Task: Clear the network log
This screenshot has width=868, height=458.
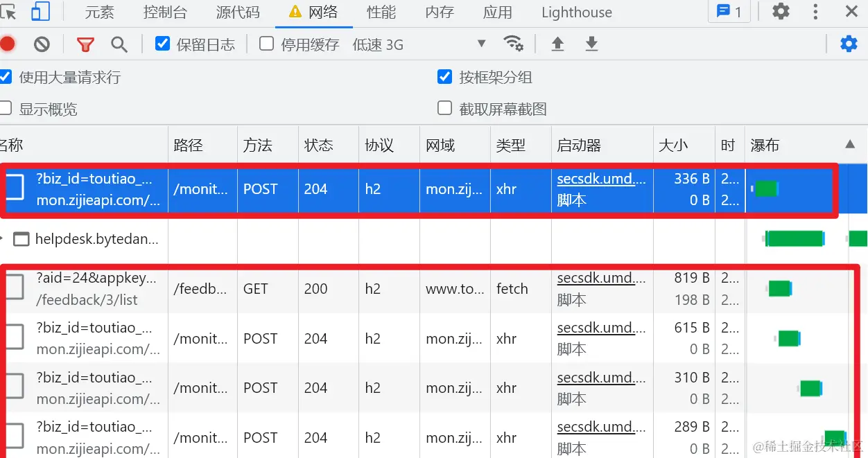Action: [42, 44]
